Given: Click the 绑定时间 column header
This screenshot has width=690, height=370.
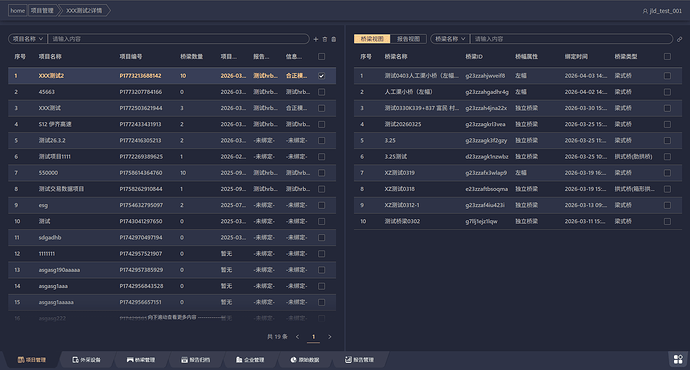Looking at the screenshot, I should click(x=576, y=56).
